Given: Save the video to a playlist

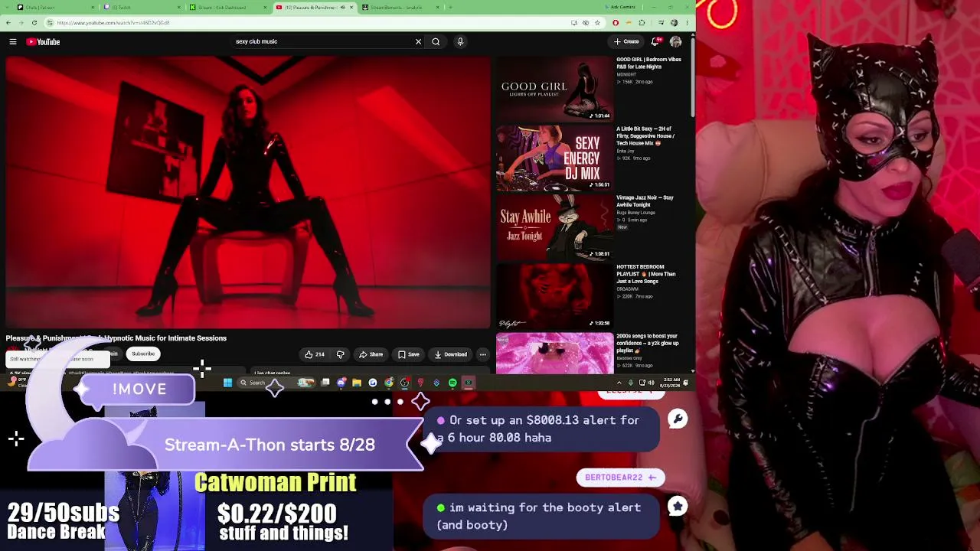Looking at the screenshot, I should pos(409,354).
